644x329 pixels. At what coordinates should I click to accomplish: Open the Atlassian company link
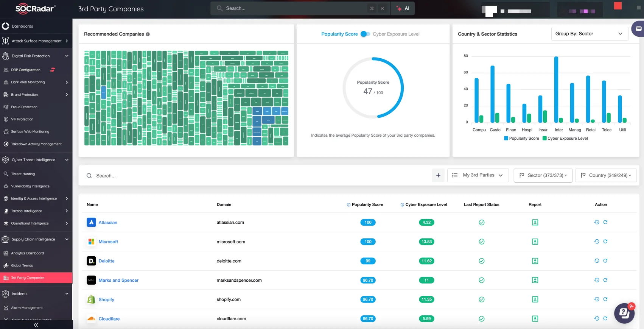(108, 223)
